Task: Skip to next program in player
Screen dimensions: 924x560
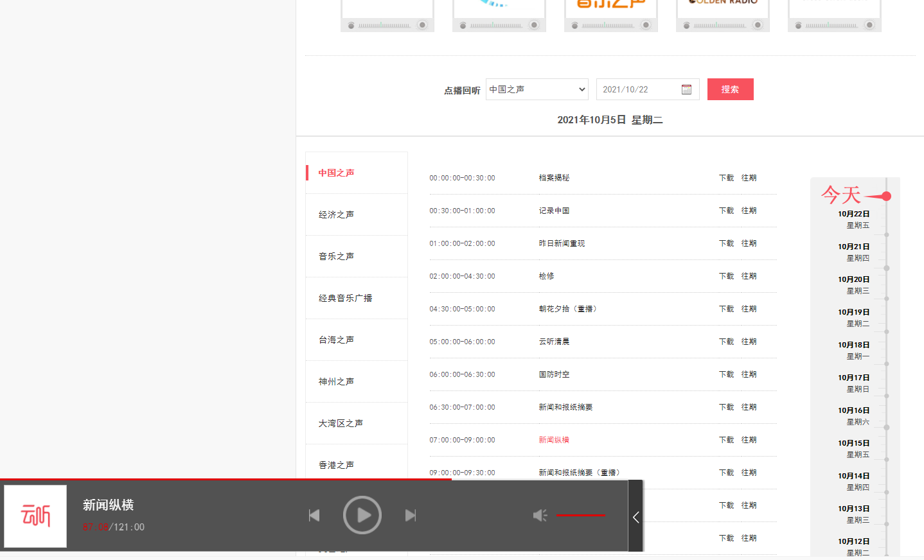Action: point(411,515)
